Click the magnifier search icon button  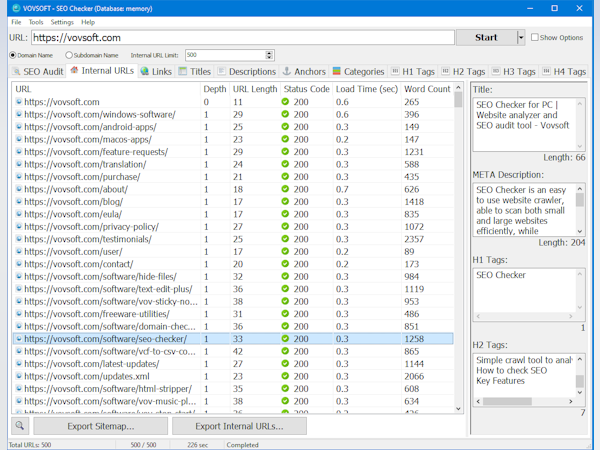pyautogui.click(x=20, y=426)
